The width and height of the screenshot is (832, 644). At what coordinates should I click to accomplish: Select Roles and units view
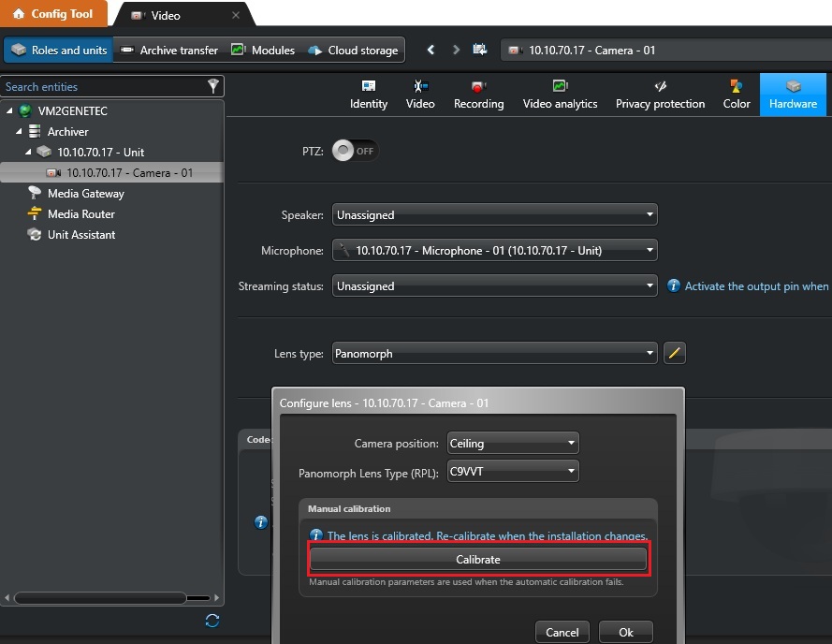point(59,50)
